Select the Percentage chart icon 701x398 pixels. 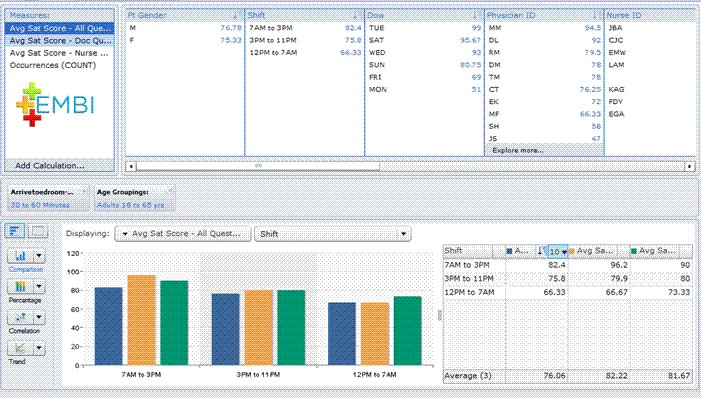tap(20, 286)
